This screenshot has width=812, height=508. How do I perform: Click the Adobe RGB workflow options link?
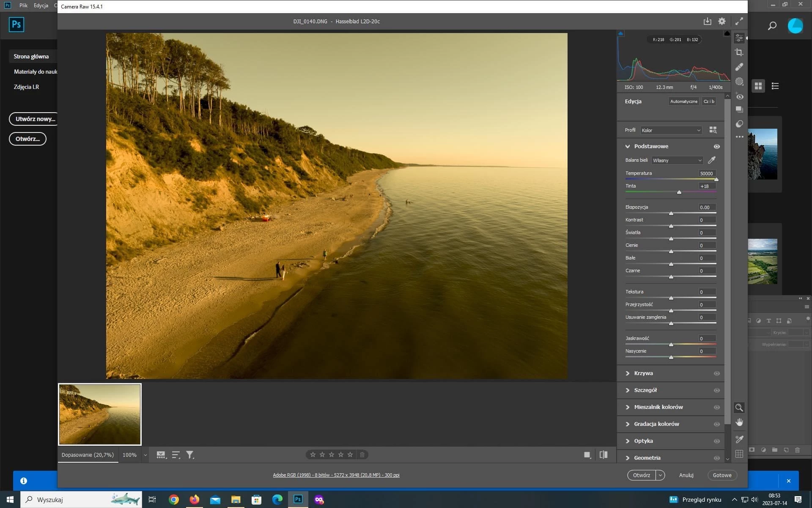[336, 475]
